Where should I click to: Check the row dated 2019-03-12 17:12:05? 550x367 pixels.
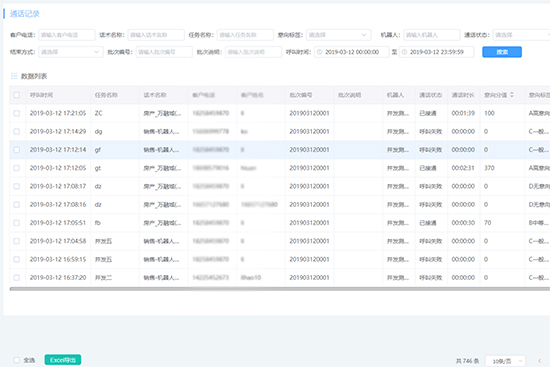[16, 168]
